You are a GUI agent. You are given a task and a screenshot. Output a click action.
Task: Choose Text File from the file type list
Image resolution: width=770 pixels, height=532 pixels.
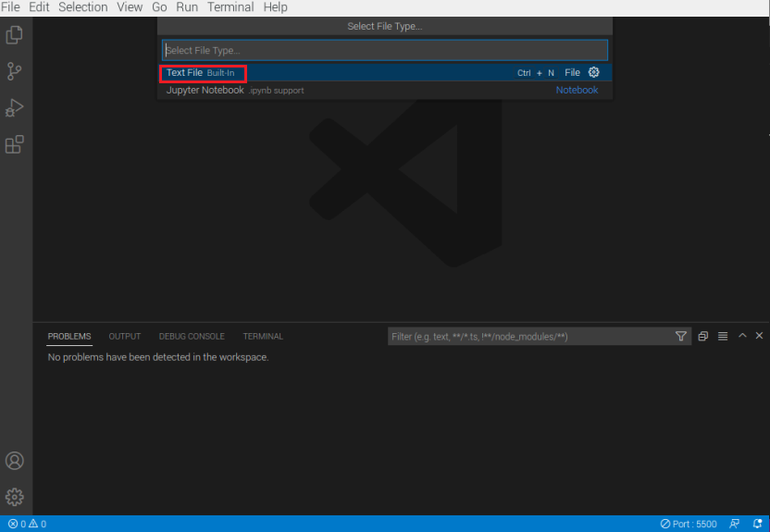(184, 72)
